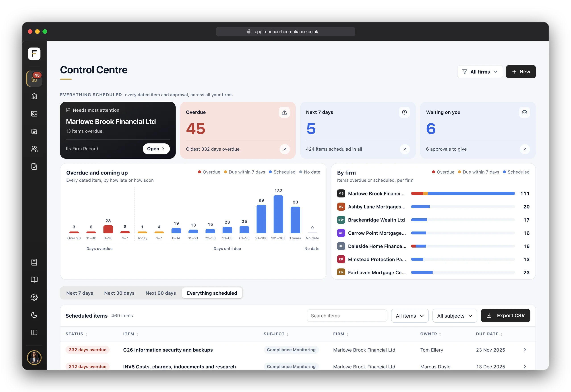Open arrow beside 424 items scheduled

pos(405,149)
